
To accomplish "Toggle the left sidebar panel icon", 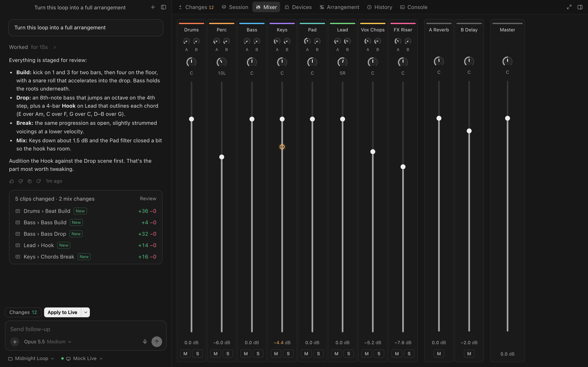I will point(164,7).
